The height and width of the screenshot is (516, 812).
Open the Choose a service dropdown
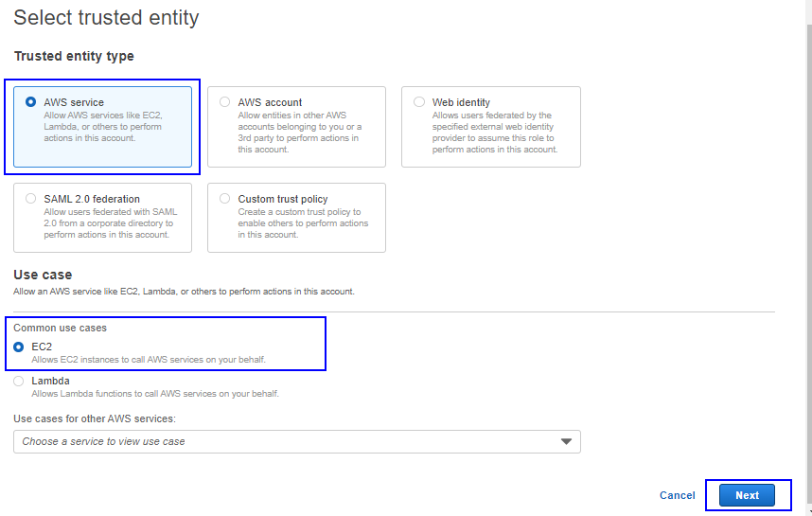297,441
